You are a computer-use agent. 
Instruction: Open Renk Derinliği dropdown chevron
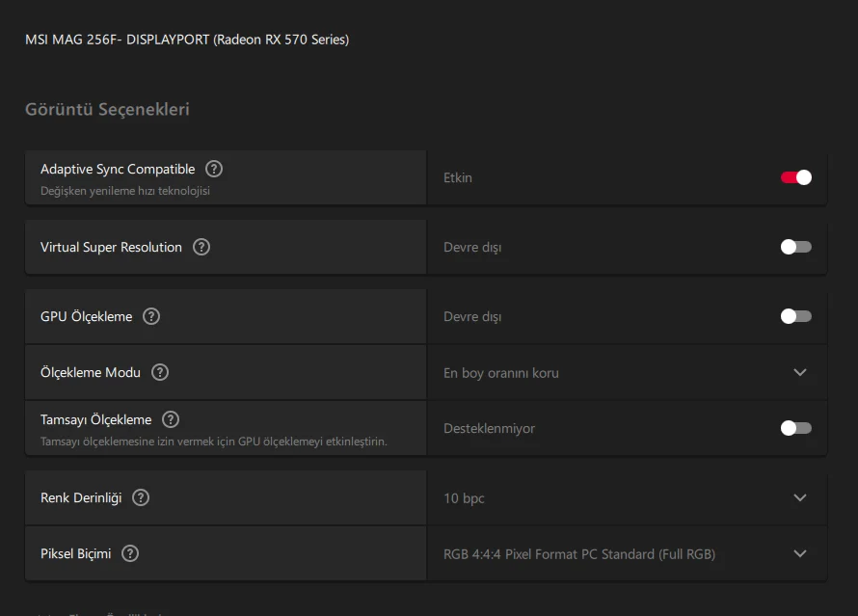799,497
